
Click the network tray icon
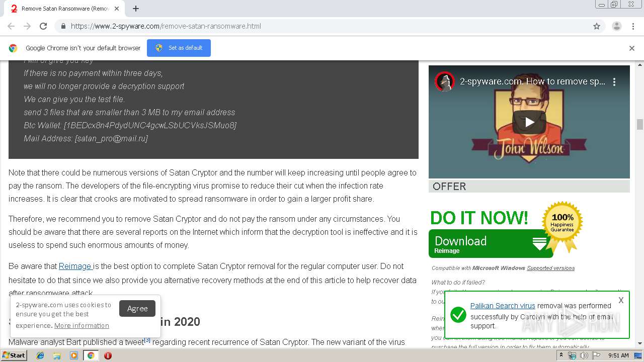tap(572, 355)
